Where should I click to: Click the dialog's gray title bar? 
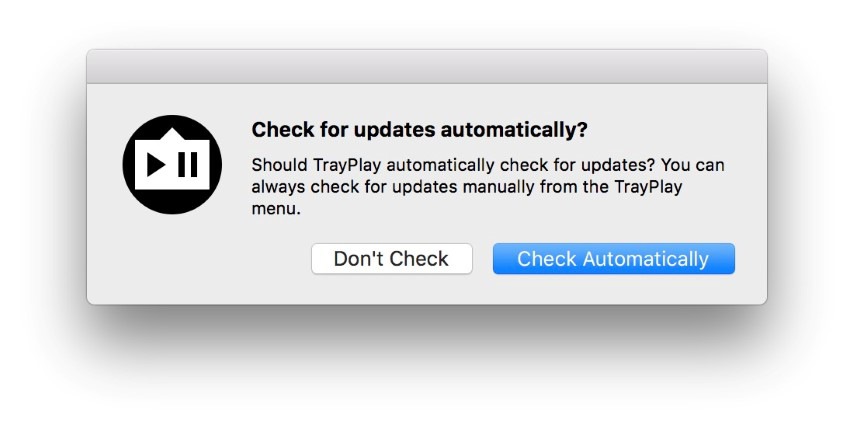(x=427, y=67)
